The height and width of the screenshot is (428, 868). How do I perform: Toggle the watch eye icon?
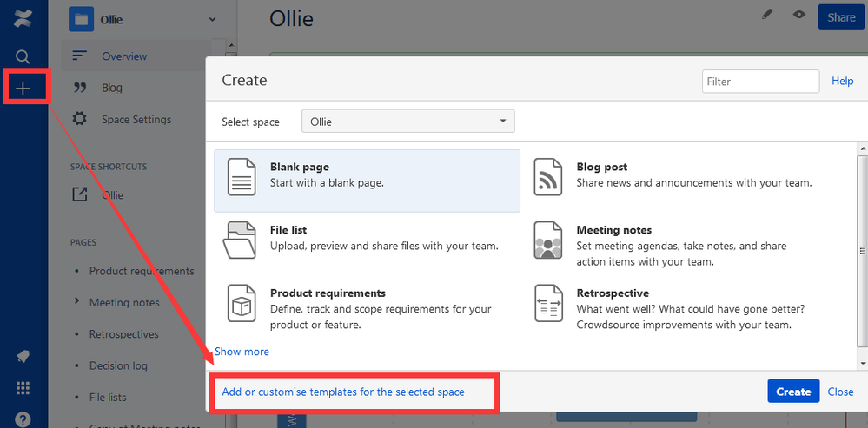(798, 15)
